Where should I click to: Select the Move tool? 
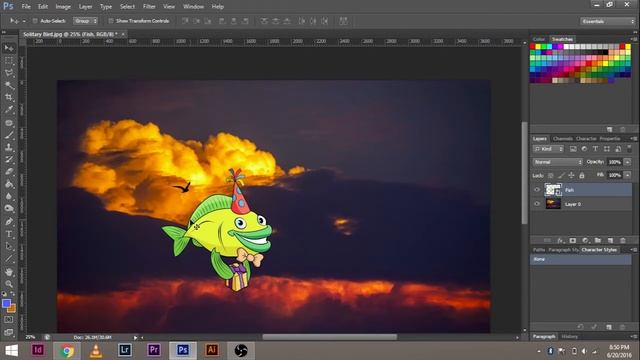(9, 48)
